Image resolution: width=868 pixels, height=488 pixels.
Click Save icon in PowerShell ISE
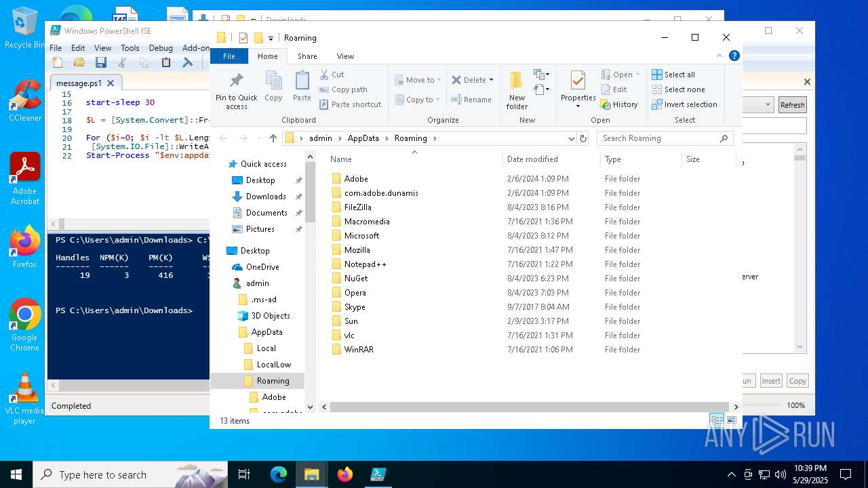tap(101, 62)
